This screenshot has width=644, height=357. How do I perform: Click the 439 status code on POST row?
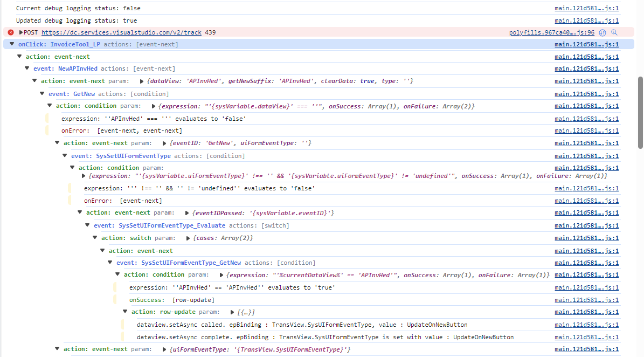[210, 32]
